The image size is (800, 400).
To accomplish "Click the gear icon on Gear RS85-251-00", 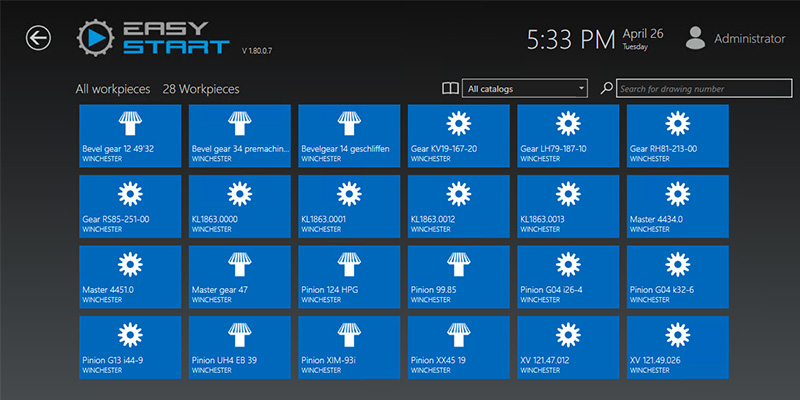I will [130, 194].
